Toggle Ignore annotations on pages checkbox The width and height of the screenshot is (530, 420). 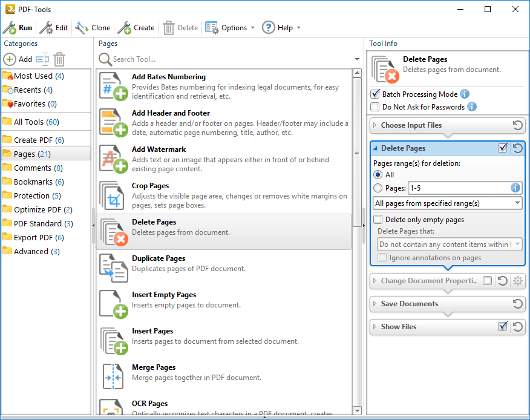382,258
